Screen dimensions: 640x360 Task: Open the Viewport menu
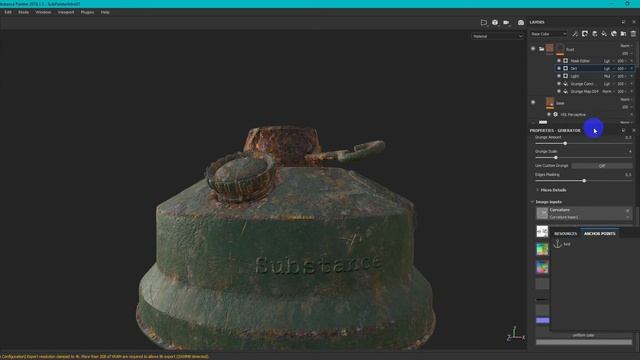(x=66, y=12)
